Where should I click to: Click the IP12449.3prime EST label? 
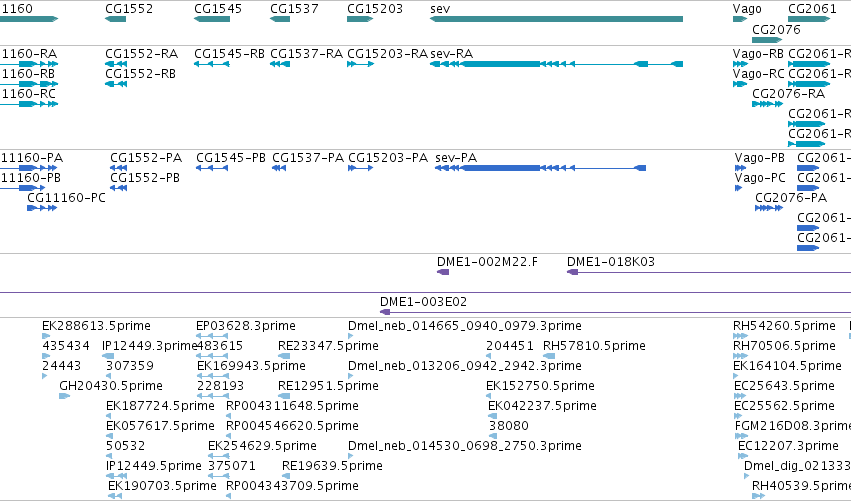149,346
